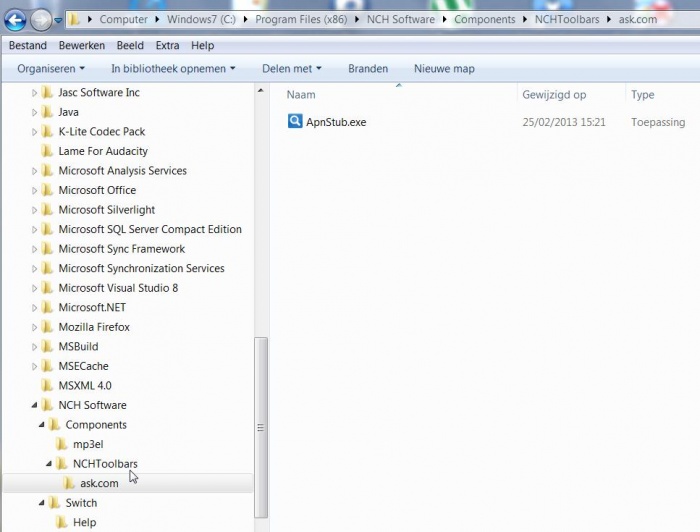Sort files by the Naam column
This screenshot has width=700, height=532.
[x=301, y=95]
